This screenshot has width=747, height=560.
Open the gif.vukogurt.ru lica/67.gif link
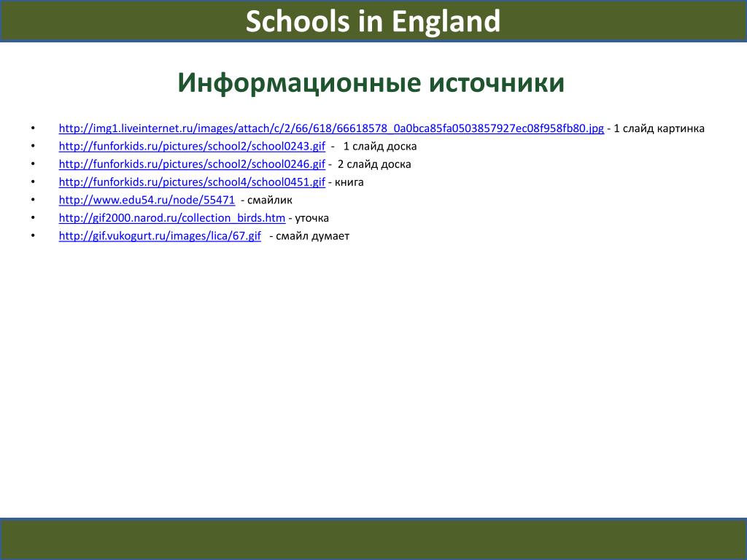click(160, 236)
